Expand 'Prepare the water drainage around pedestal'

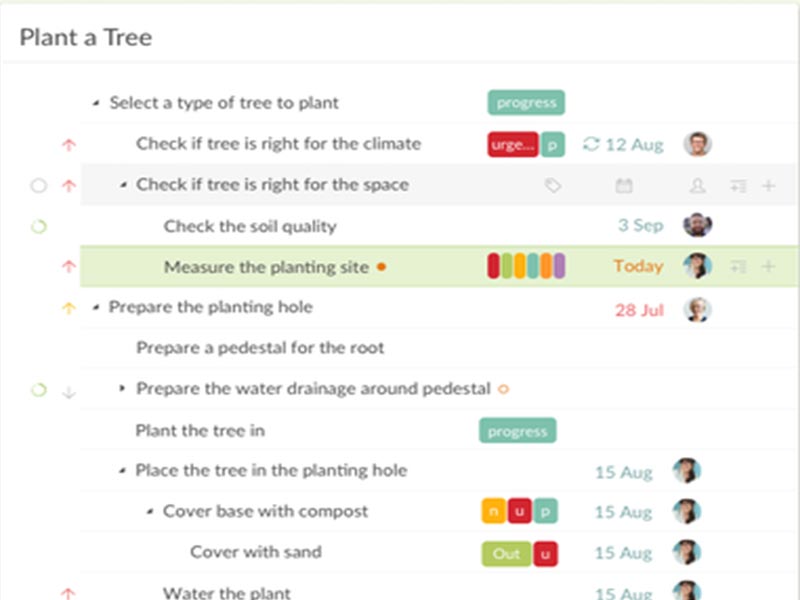point(123,388)
